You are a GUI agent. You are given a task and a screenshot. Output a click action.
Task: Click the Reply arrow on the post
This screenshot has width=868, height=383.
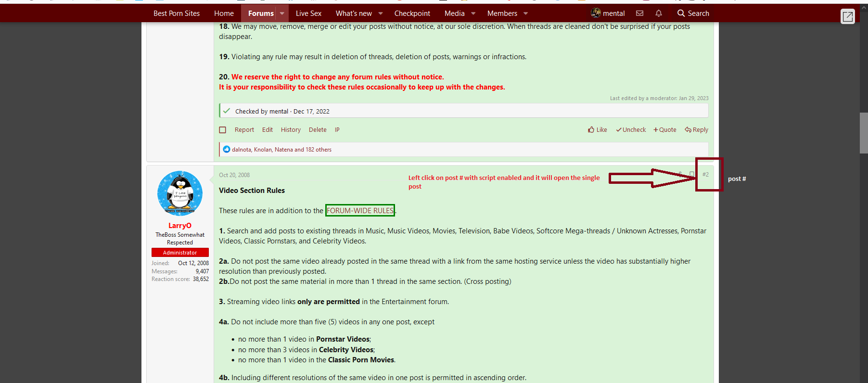point(696,130)
